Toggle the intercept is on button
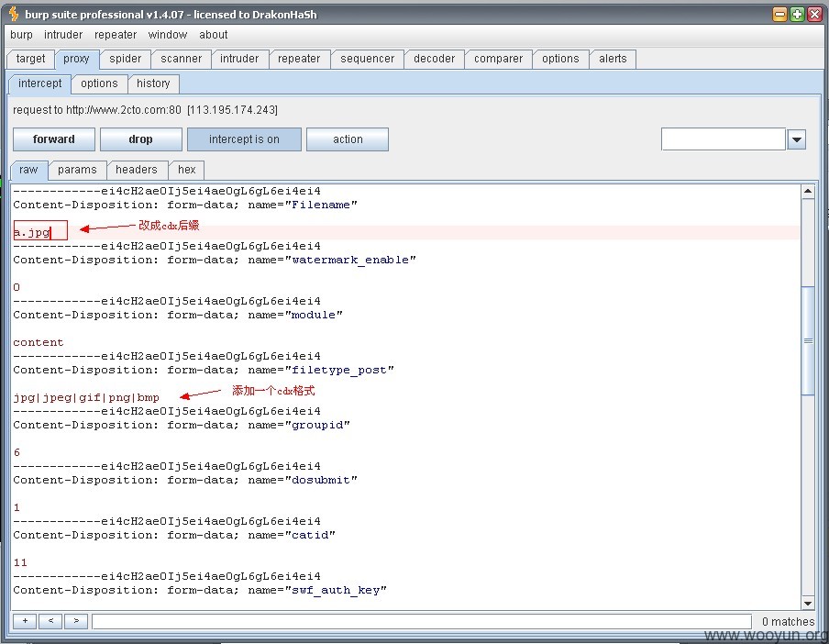This screenshot has width=829, height=644. click(x=244, y=139)
